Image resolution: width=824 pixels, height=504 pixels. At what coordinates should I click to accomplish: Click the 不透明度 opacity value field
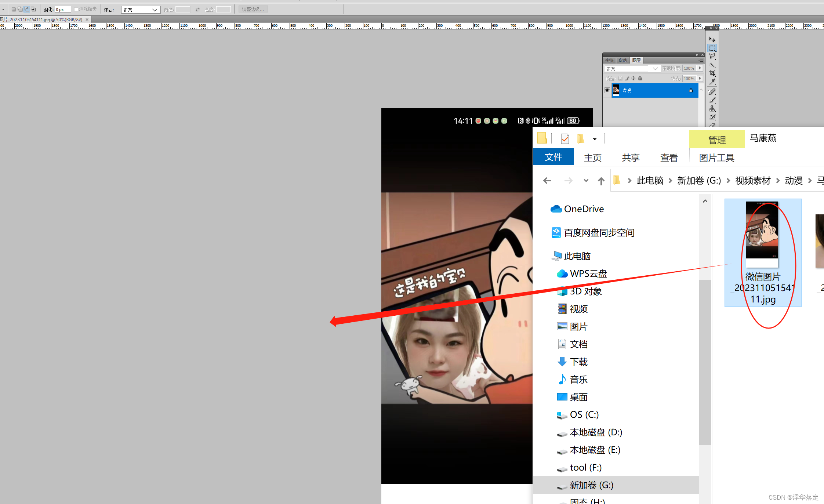(690, 68)
